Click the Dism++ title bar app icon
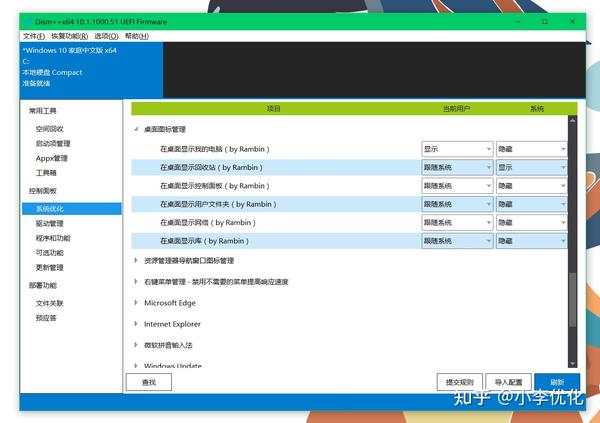The image size is (600, 423). [28, 22]
